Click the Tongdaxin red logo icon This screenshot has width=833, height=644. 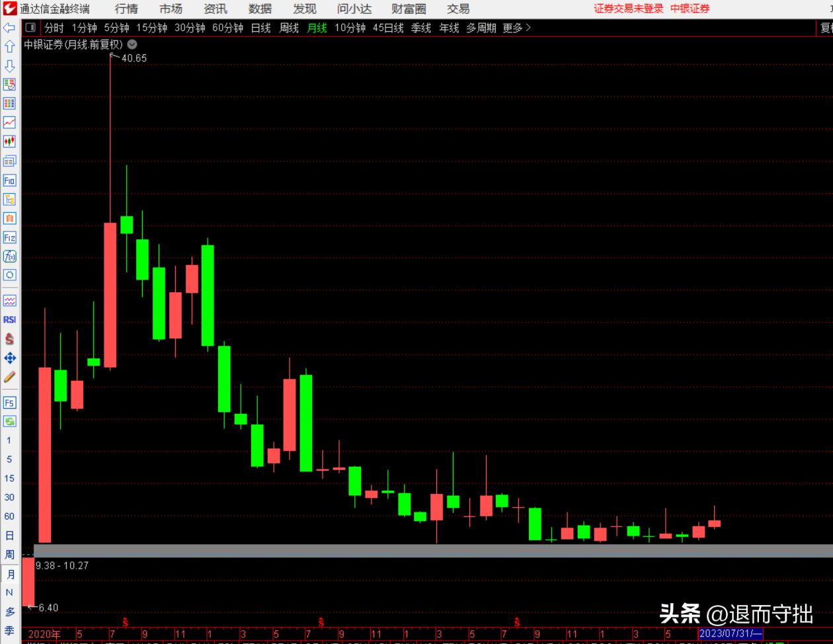pyautogui.click(x=9, y=9)
